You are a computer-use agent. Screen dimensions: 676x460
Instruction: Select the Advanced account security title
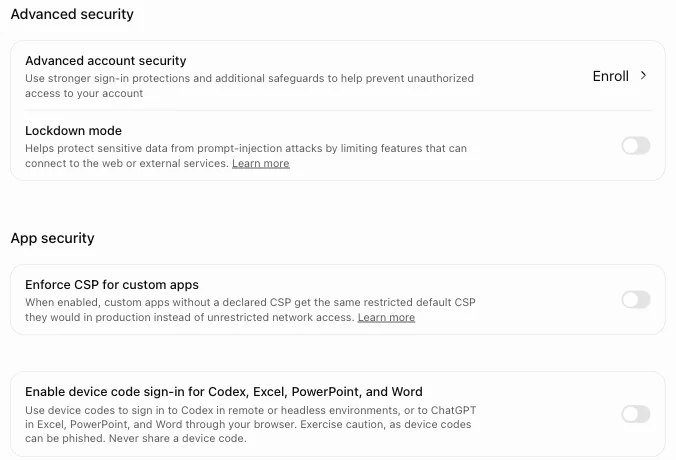pyautogui.click(x=106, y=61)
